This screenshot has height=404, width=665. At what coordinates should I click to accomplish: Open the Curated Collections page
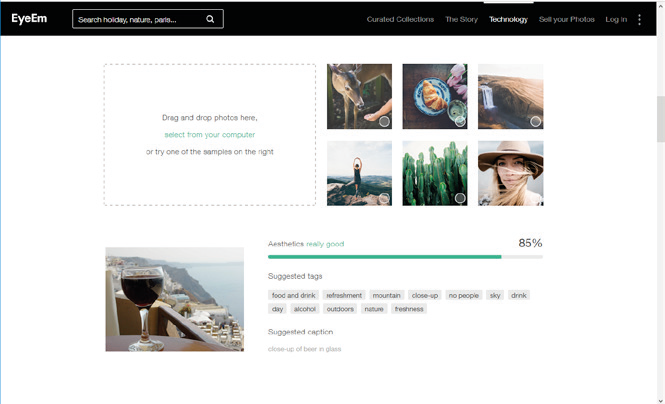tap(400, 19)
